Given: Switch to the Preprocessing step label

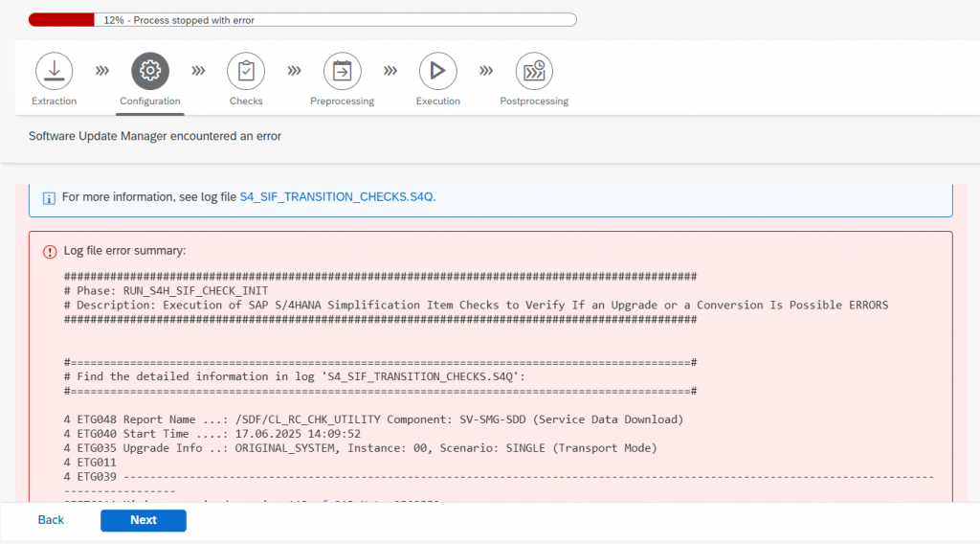Looking at the screenshot, I should pyautogui.click(x=342, y=102).
